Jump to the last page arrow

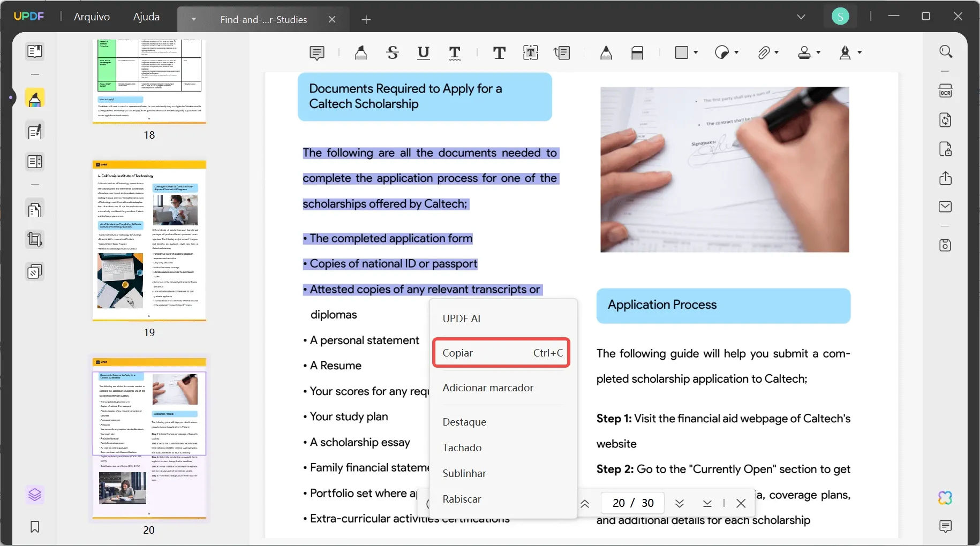point(707,503)
